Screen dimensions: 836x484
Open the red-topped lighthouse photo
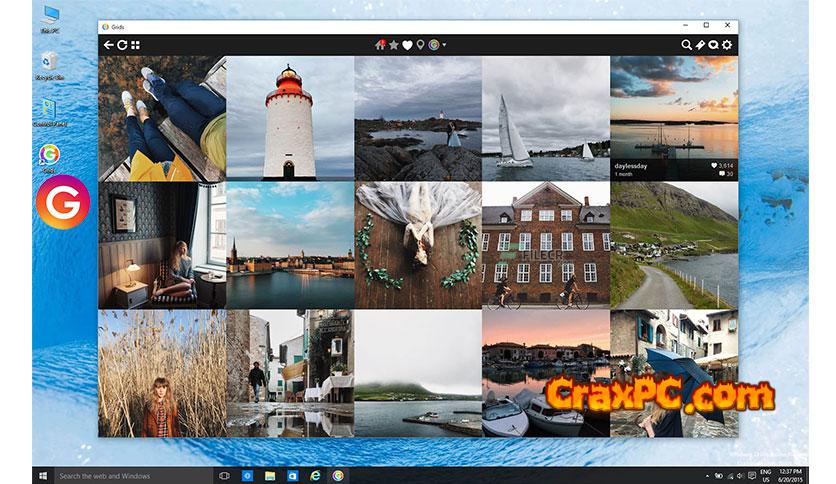[x=290, y=118]
